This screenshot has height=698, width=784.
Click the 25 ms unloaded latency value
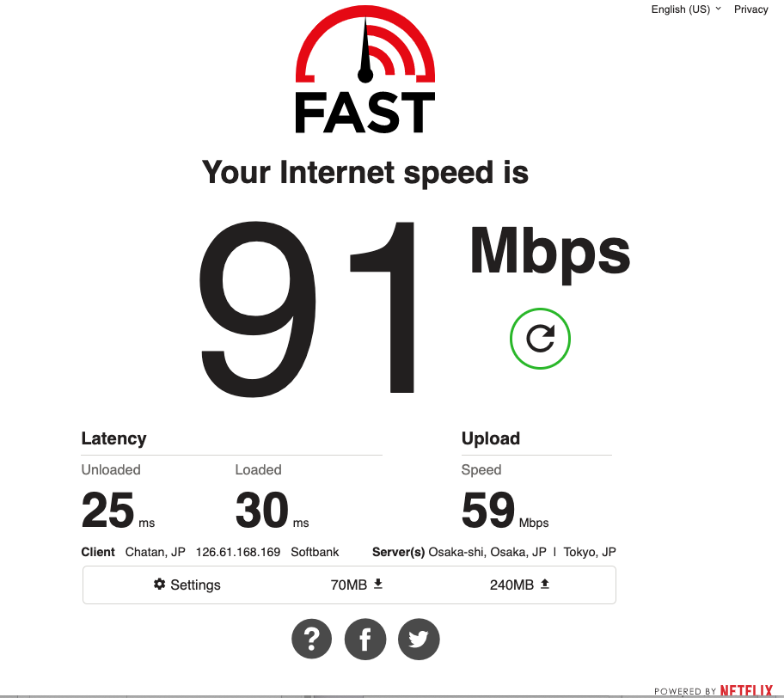[x=118, y=510]
